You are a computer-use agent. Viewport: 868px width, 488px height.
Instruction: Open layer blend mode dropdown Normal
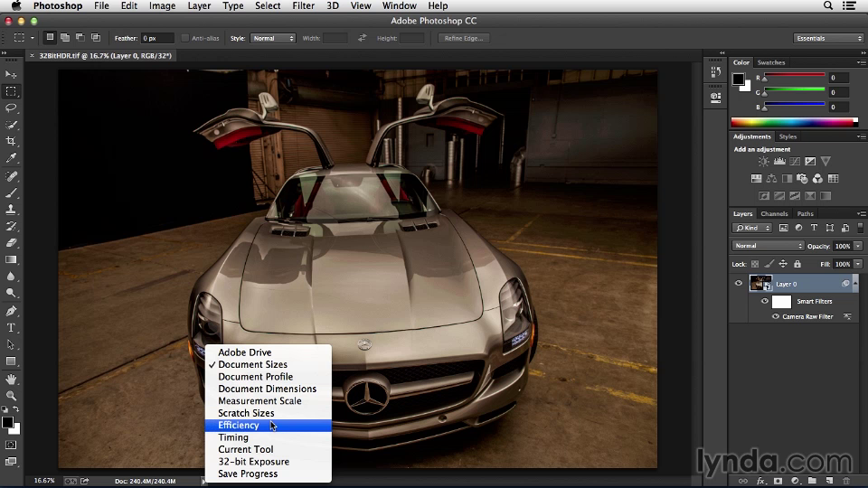tap(768, 246)
